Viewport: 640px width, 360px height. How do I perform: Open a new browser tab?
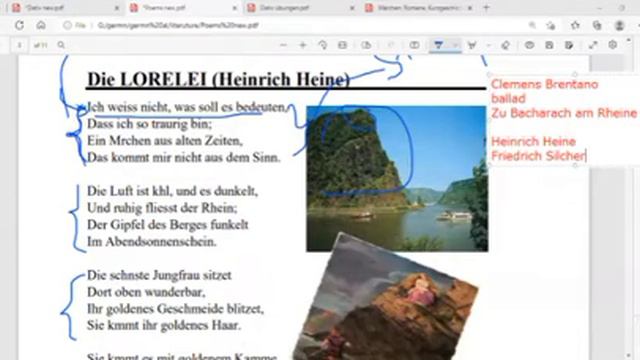click(x=486, y=8)
